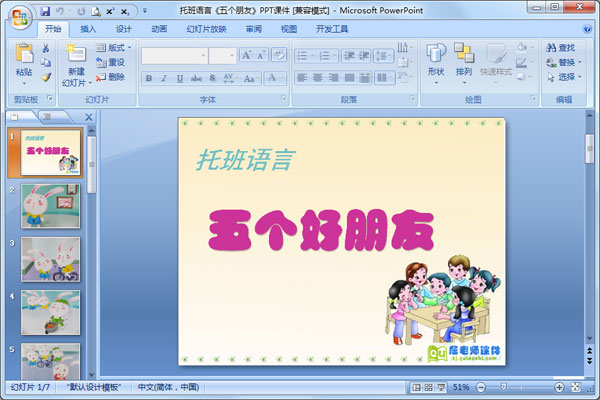600x400 pixels.
Task: Pick the font color A button
Action: (272, 78)
